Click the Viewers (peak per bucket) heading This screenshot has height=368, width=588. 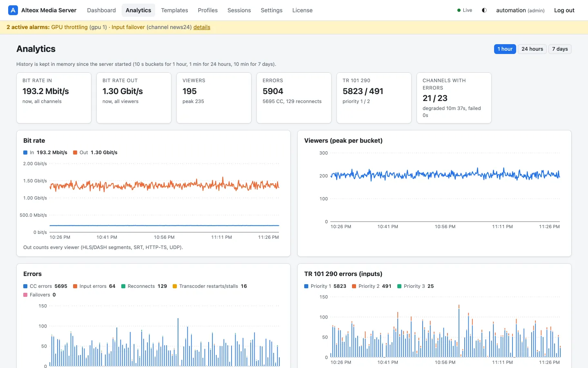[343, 141]
